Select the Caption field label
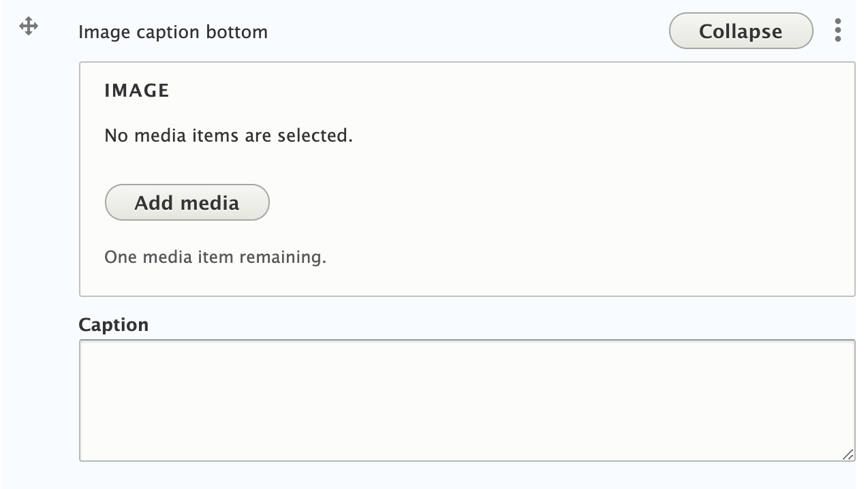Image resolution: width=868 pixels, height=489 pixels. tap(113, 324)
